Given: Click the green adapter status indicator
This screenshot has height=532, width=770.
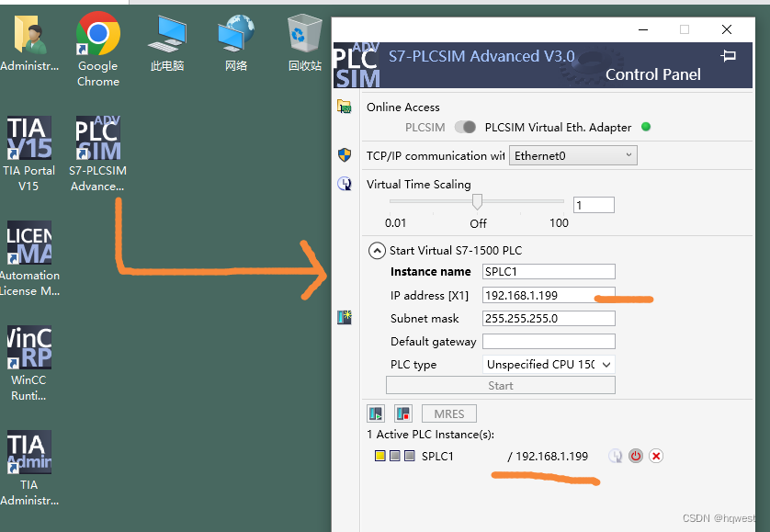Looking at the screenshot, I should pos(646,127).
